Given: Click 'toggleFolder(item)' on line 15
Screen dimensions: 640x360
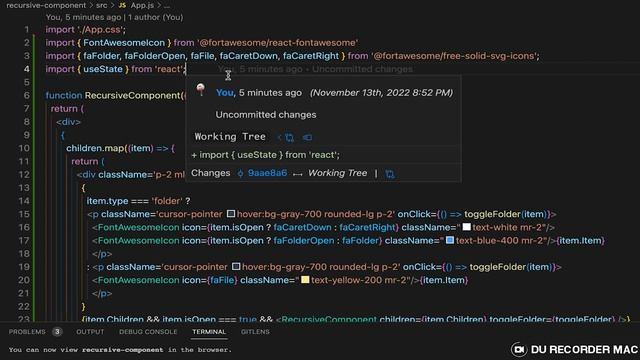Looking at the screenshot, I should pos(506,214).
